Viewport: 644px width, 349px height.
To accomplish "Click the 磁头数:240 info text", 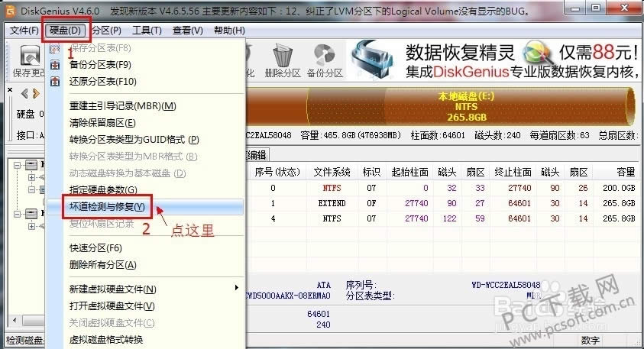I will coord(497,135).
